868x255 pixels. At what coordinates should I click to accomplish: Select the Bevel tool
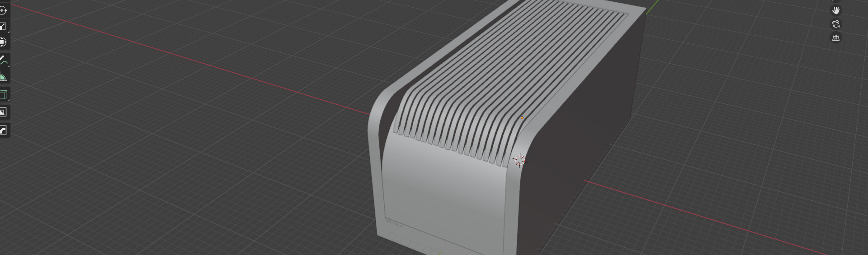point(3,130)
